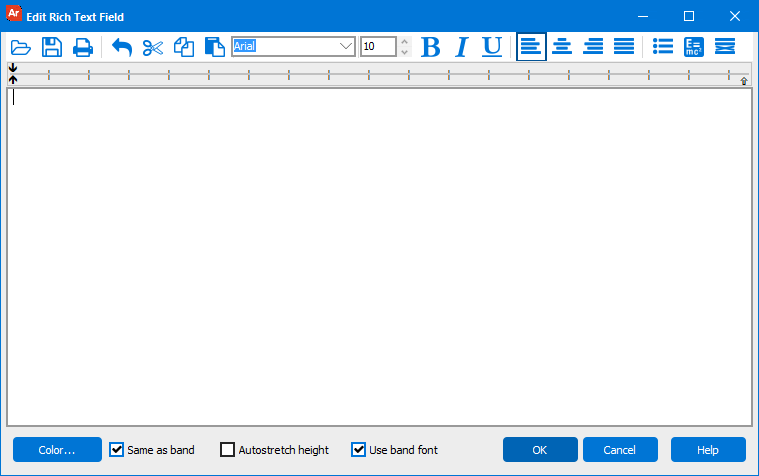Viewport: 759px width, 476px height.
Task: Uncheck the Use band font checkbox
Action: click(x=358, y=450)
